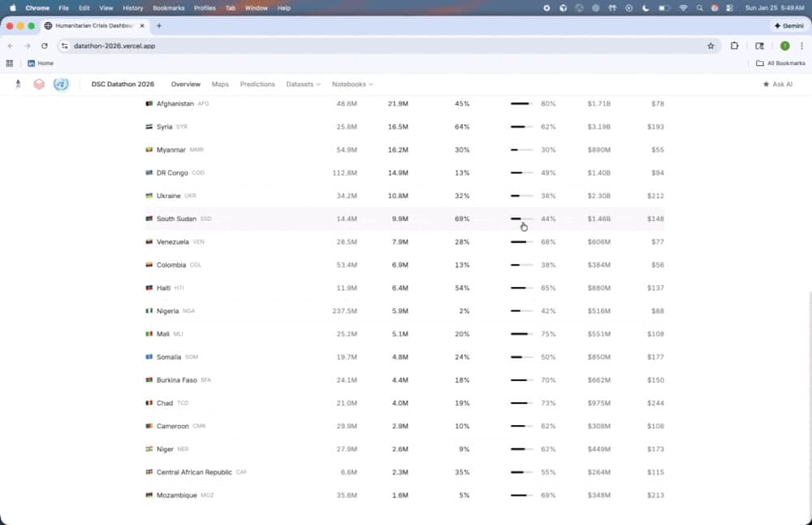Image resolution: width=812 pixels, height=525 pixels.
Task: Click the Colombia country name
Action: [171, 265]
